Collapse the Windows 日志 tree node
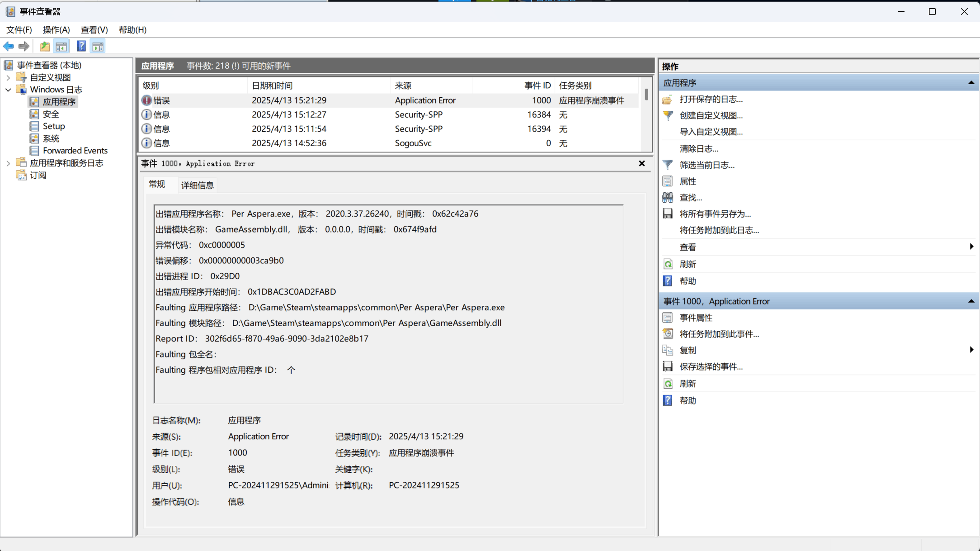 [8, 90]
